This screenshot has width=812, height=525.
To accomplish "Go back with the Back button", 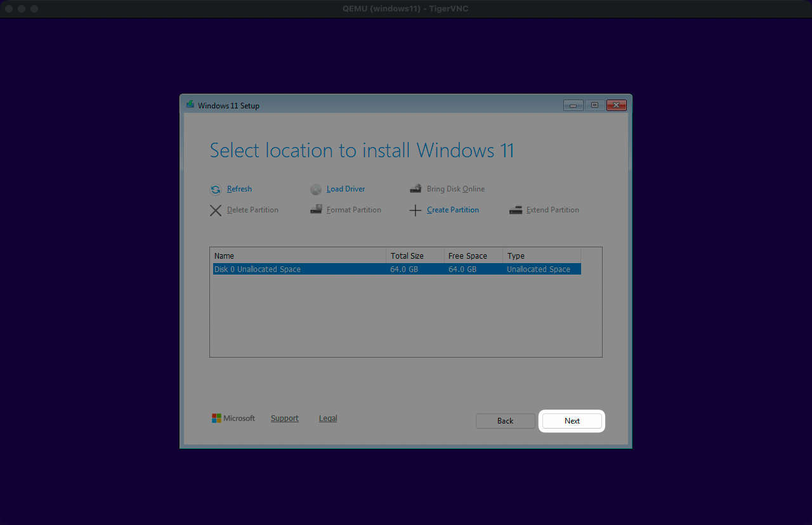I will pos(506,421).
